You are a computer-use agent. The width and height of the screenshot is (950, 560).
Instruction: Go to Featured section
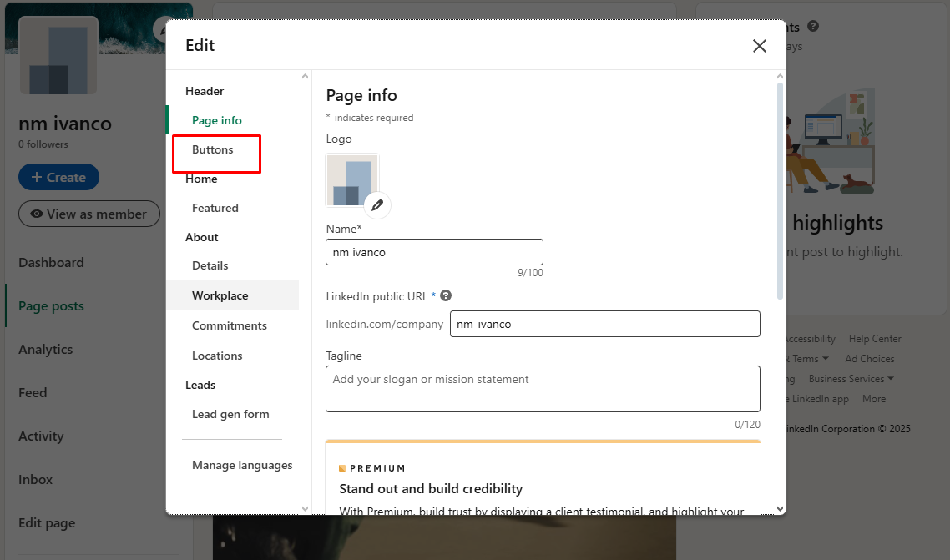click(x=215, y=208)
